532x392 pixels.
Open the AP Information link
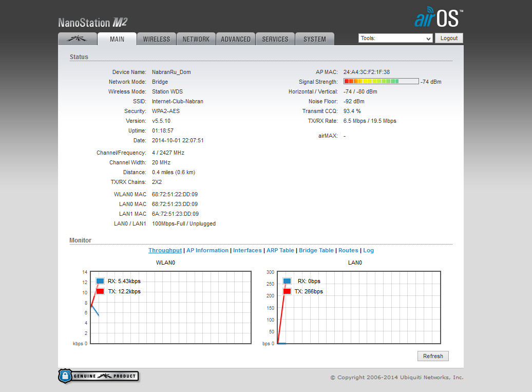tap(207, 250)
